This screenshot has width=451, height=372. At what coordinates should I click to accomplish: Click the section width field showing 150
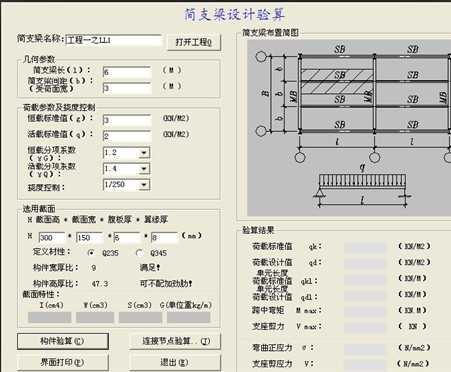89,238
